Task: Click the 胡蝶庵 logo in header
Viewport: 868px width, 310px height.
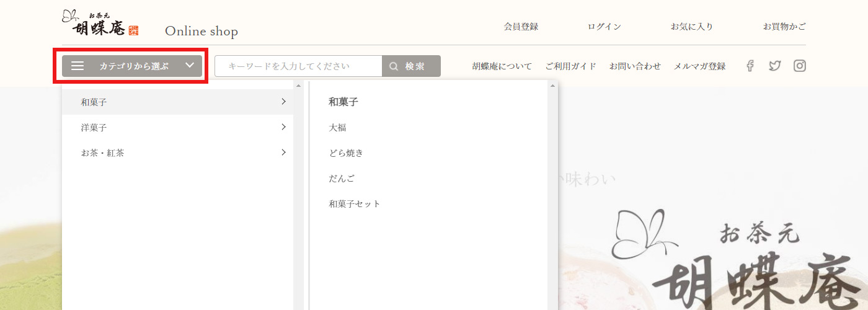Action: [x=100, y=24]
